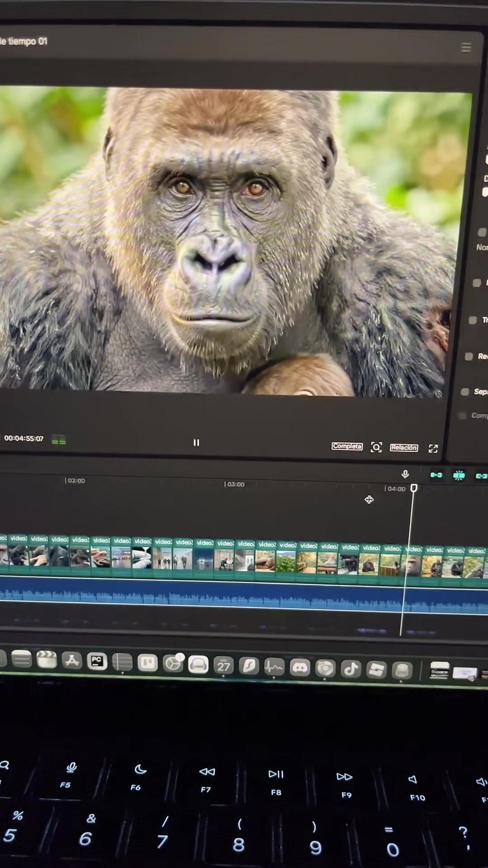Toggle the checkbox above Nor... in right panel
Viewport: 488px width, 868px height.
(482, 232)
